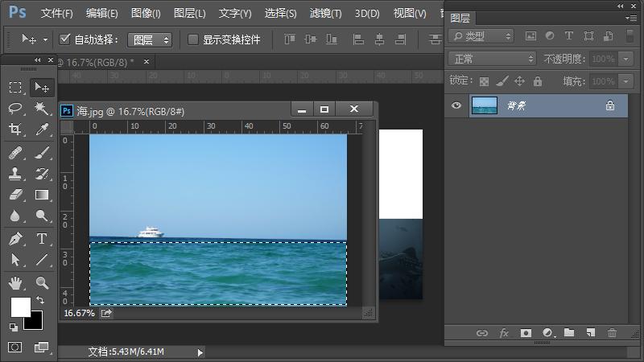Collapse the toolbox with double arrows
The image size is (644, 362).
[37, 60]
